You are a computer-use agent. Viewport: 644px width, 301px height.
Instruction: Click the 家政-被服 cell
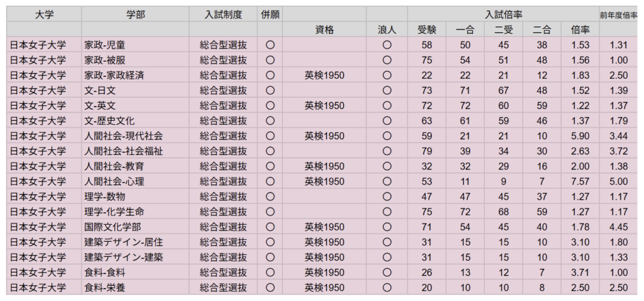tap(135, 60)
